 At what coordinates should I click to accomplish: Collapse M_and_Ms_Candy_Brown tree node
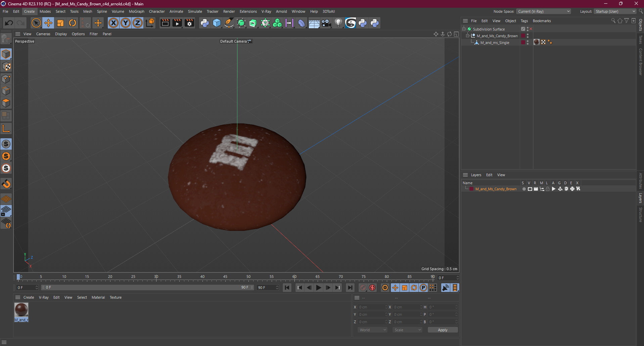pos(468,36)
